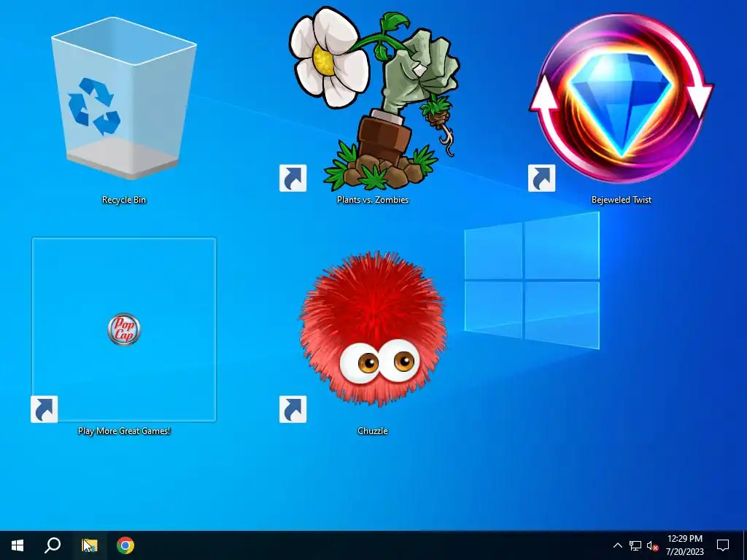Open network status tray icon
This screenshot has width=747, height=560.
point(635,545)
